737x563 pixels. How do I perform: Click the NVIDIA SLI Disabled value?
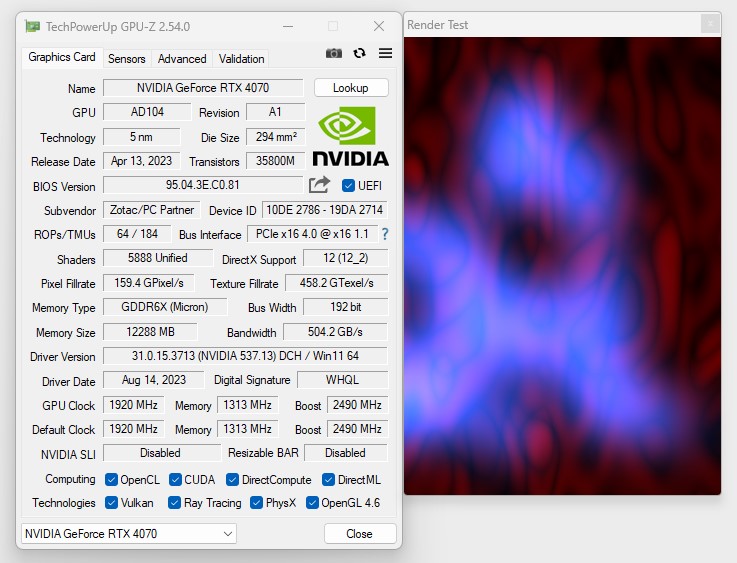[161, 453]
